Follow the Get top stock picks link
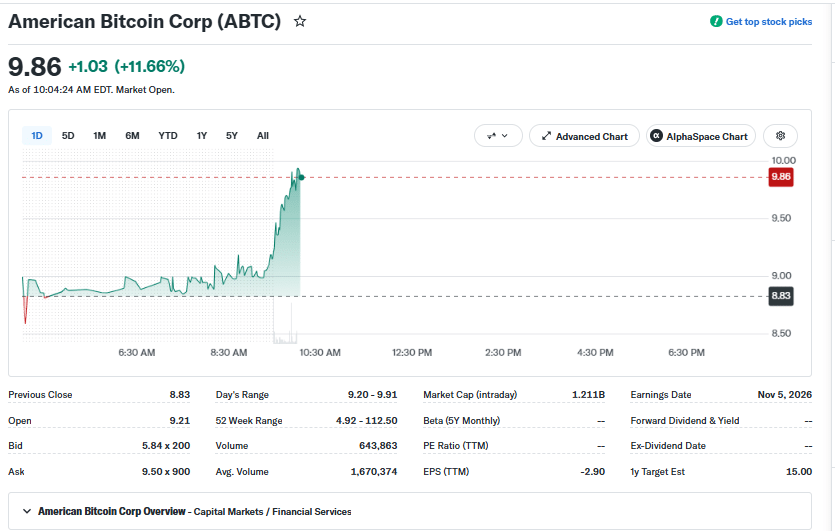Screen dimensions: 835x531 [x=768, y=22]
